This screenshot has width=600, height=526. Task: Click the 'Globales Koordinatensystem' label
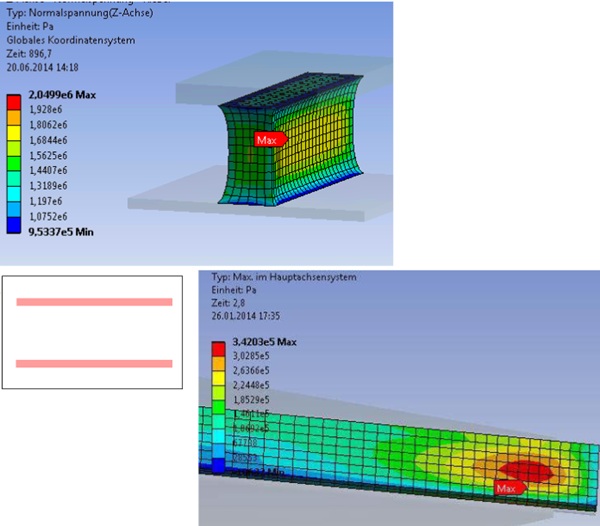point(71,40)
